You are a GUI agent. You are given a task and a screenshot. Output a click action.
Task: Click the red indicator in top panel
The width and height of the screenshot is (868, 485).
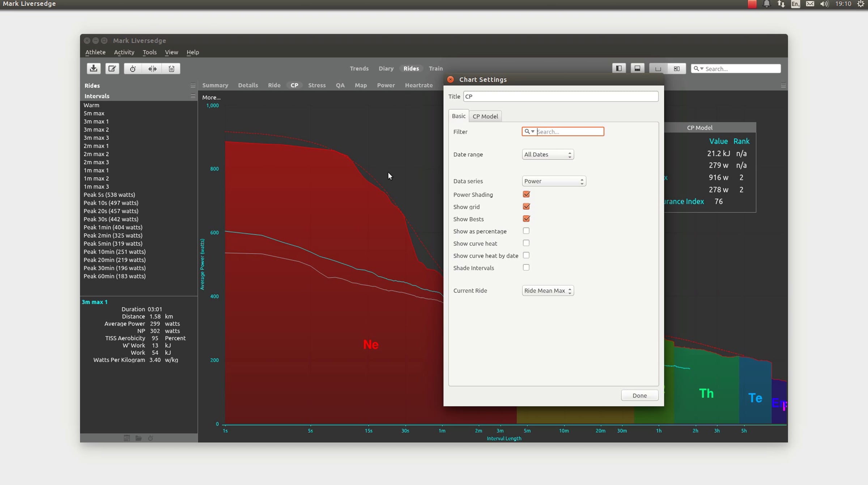coord(752,4)
